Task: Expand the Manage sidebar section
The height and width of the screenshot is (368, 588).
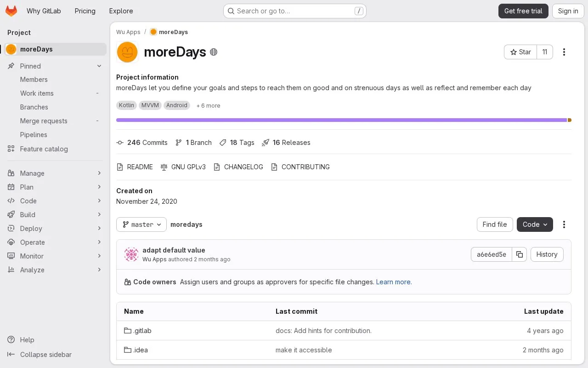Action: click(55, 173)
